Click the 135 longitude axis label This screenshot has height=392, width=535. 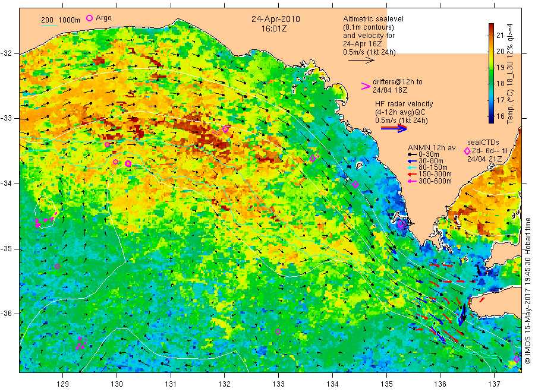[x=386, y=384]
